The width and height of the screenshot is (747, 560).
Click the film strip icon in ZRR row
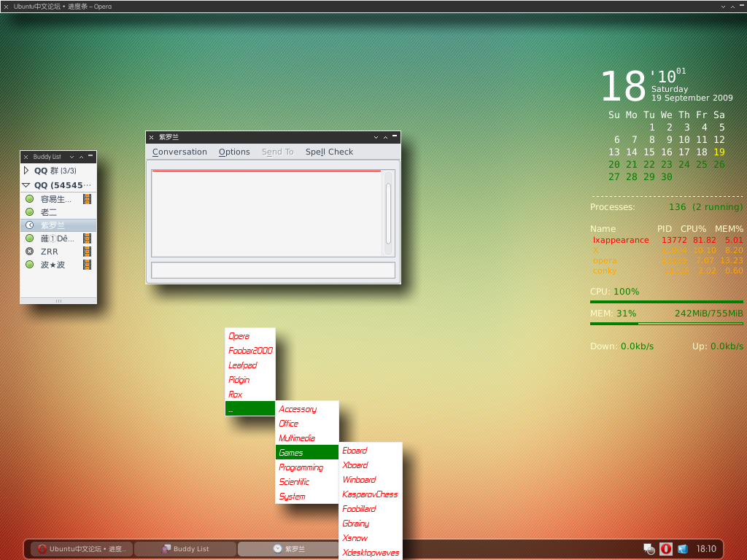coord(88,252)
